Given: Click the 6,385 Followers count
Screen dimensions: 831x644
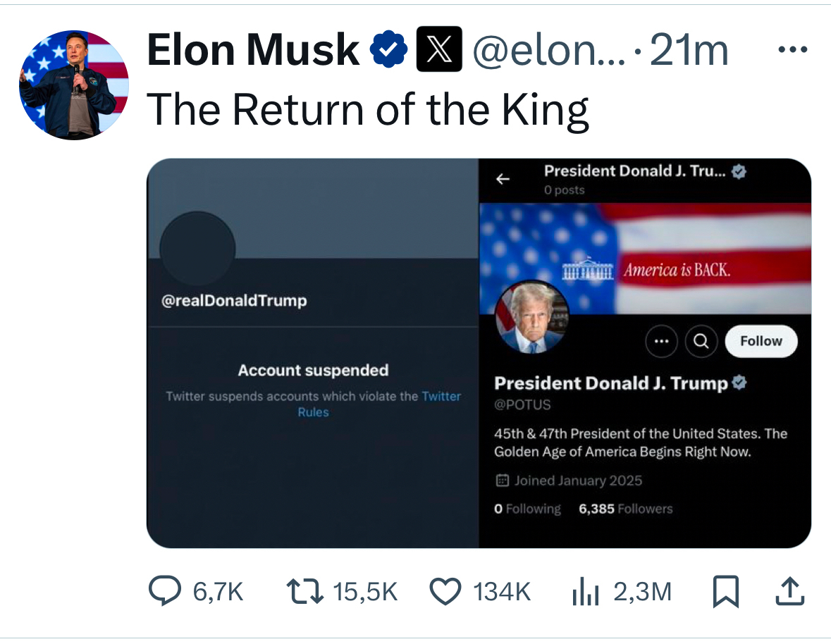Looking at the screenshot, I should pos(625,509).
